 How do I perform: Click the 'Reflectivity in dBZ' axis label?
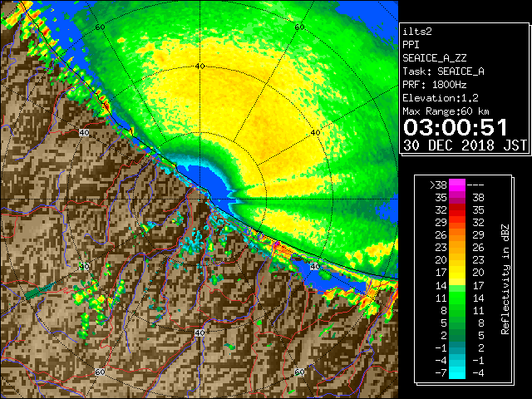click(x=505, y=279)
